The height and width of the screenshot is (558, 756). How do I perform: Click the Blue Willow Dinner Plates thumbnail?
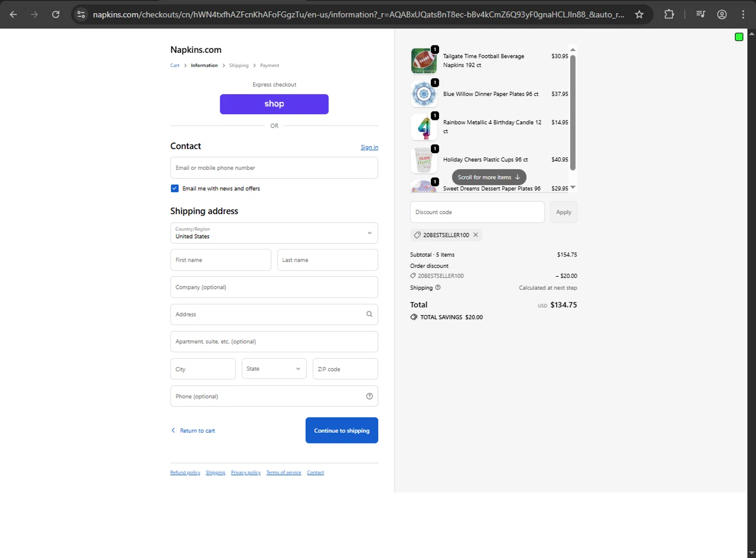[424, 94]
